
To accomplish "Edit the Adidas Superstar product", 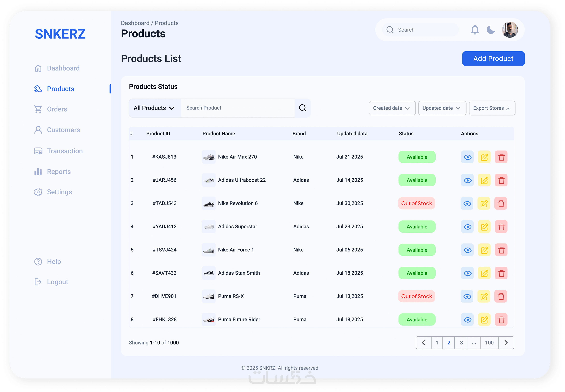I will pos(484,227).
